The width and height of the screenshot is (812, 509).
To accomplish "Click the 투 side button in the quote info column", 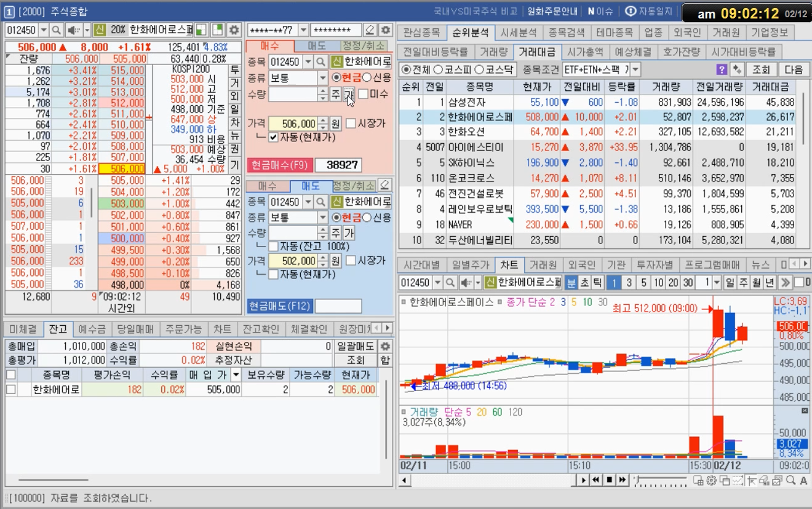I will 234,70.
